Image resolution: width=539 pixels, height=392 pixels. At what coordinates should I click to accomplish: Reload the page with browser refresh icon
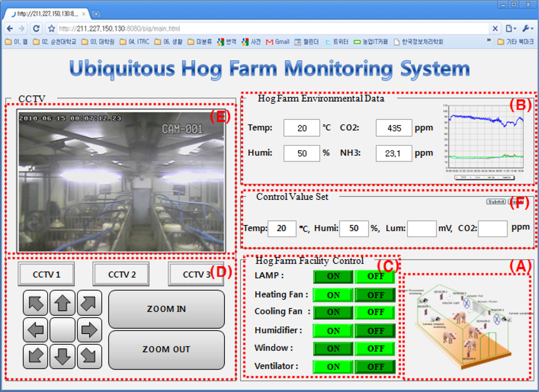pos(36,28)
